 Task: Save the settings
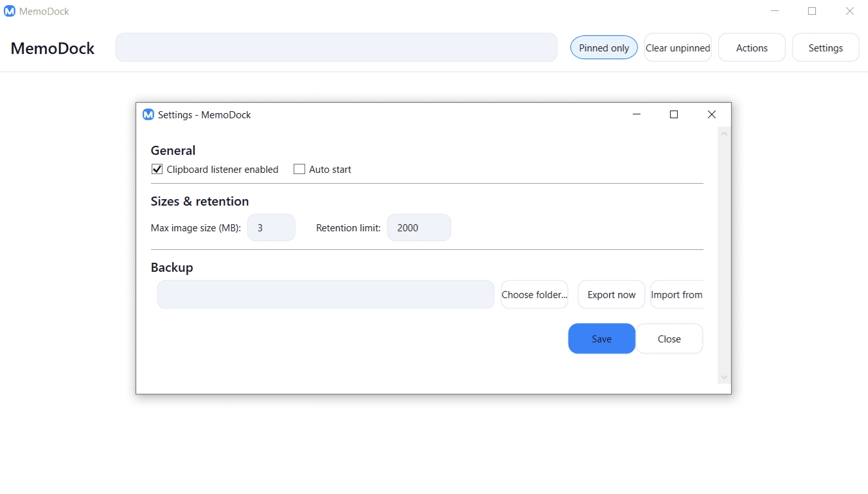pyautogui.click(x=601, y=339)
